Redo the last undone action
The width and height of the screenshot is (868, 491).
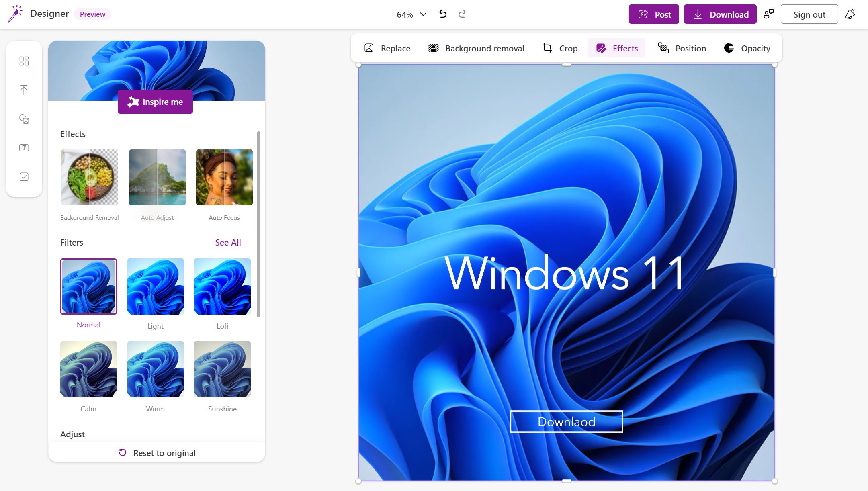tap(462, 14)
